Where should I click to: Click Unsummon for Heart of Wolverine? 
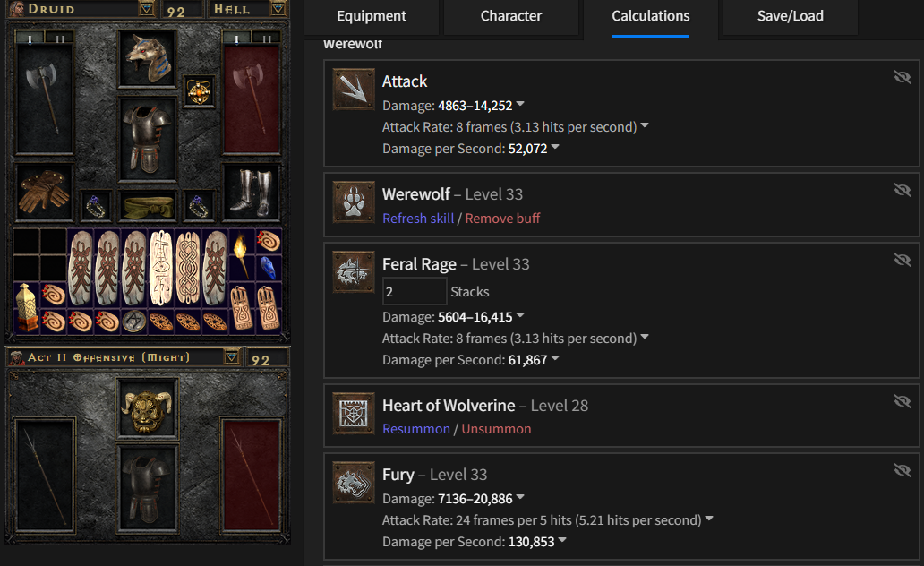point(496,429)
